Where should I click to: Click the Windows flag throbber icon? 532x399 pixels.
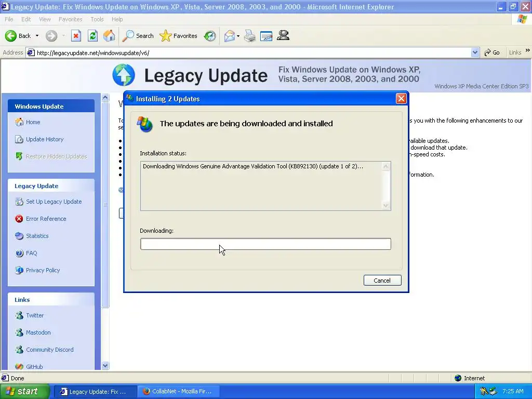(522, 19)
